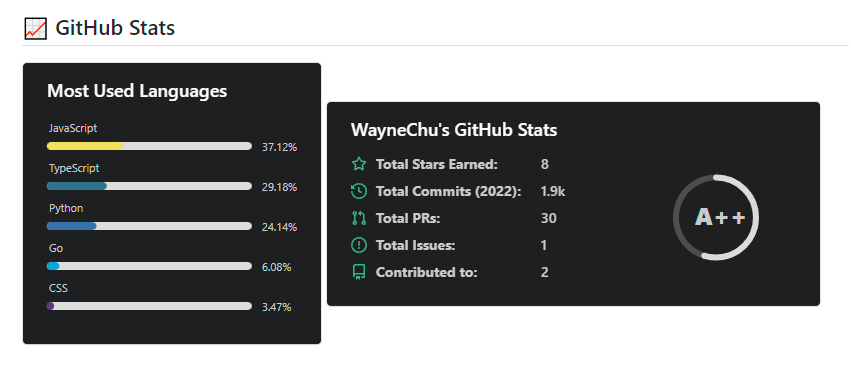Click the Python usage bar
This screenshot has height=369, width=851.
[x=149, y=226]
